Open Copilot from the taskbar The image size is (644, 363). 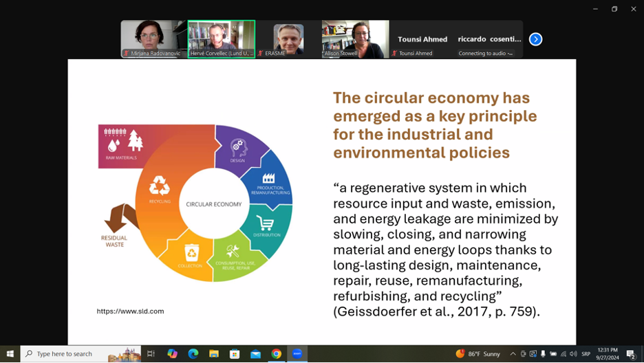173,354
